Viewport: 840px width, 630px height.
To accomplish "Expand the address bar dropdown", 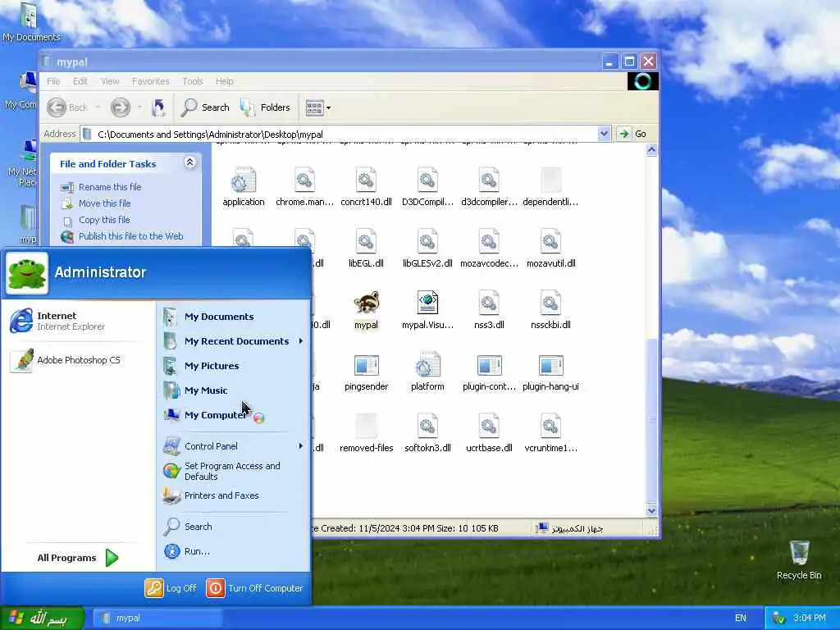I will point(604,134).
